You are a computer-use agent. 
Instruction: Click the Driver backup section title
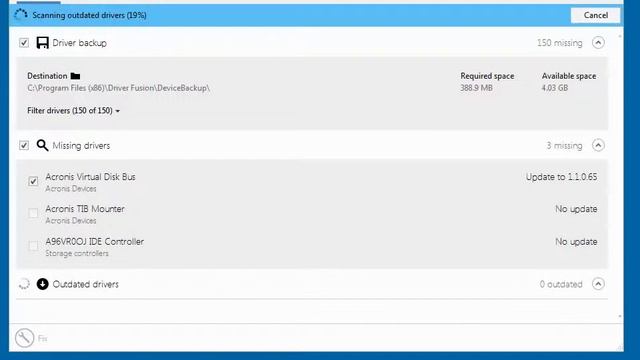click(80, 43)
